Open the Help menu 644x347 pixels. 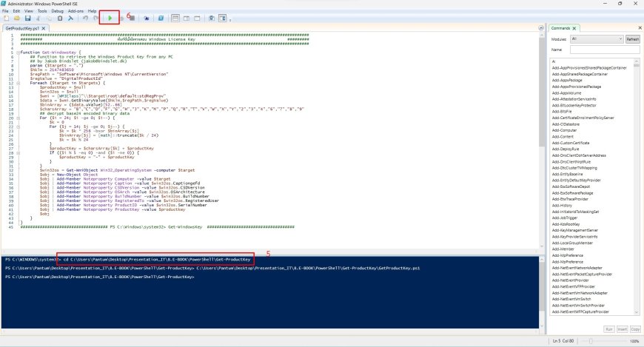pyautogui.click(x=93, y=11)
